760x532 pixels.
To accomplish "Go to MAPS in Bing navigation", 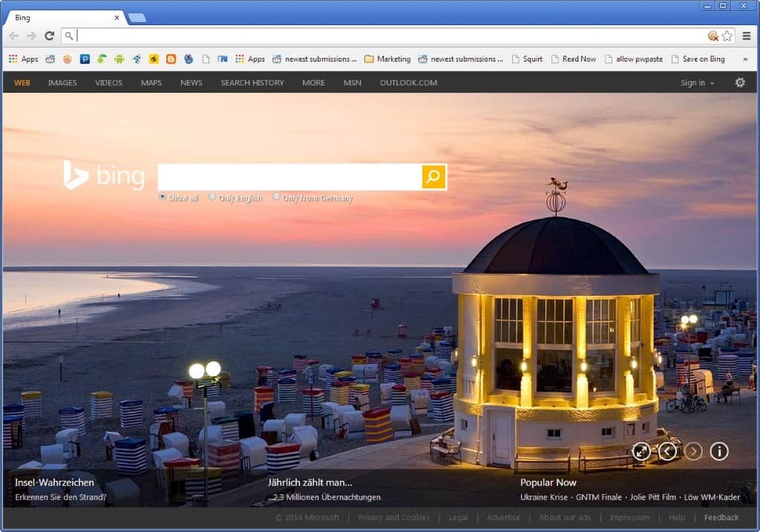I will [151, 83].
